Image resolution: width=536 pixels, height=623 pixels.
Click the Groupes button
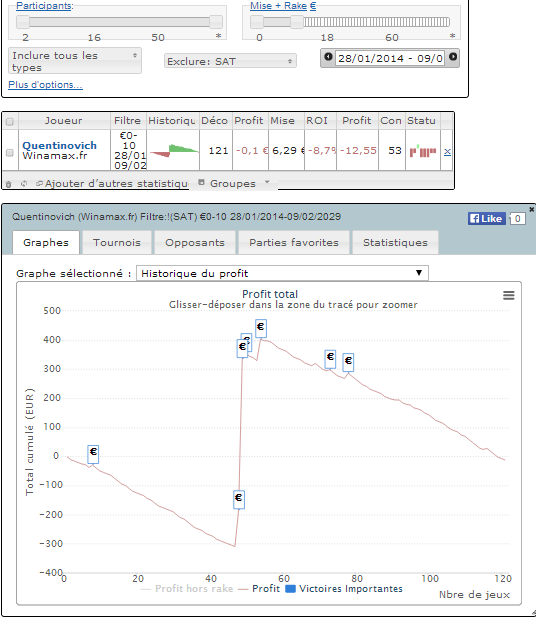pyautogui.click(x=233, y=184)
